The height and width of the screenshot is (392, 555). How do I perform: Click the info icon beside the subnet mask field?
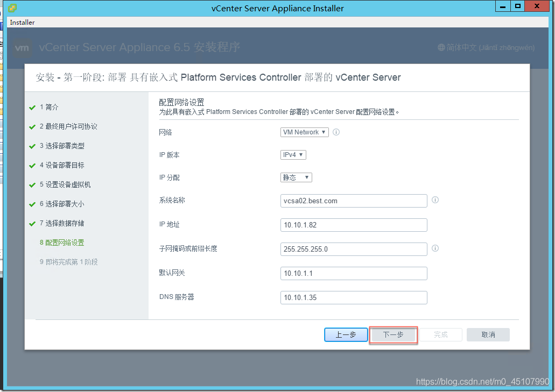point(435,248)
